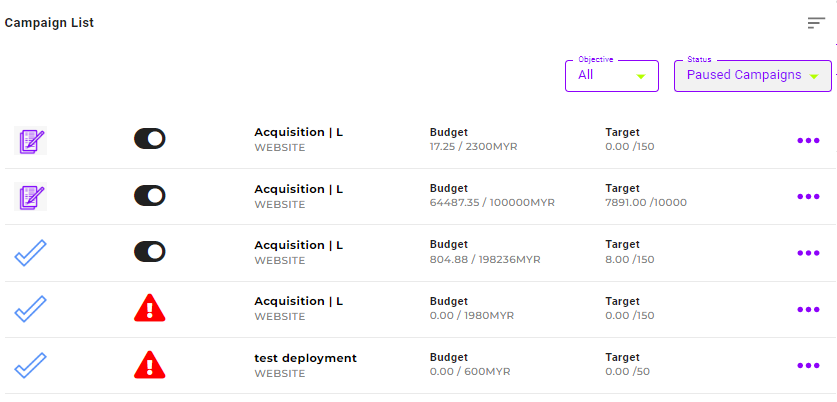Open three-dot menu for test deployment
837x402 pixels.
(x=808, y=366)
